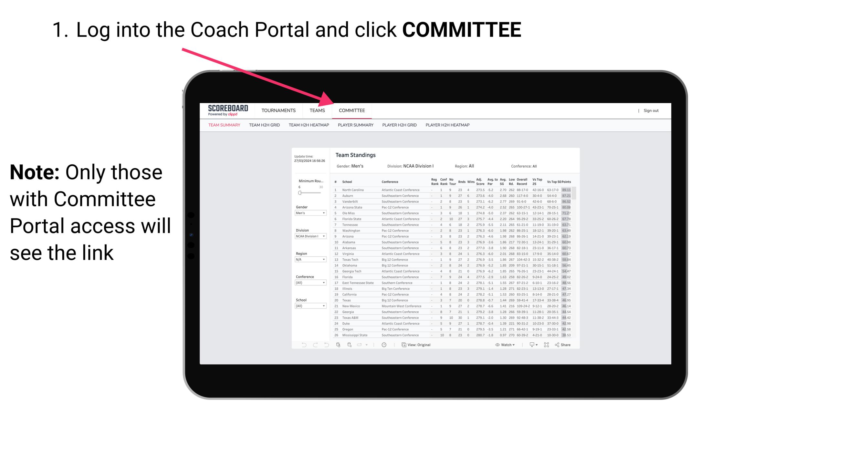Click the TEAM H2H GRID subtab

pyautogui.click(x=263, y=126)
